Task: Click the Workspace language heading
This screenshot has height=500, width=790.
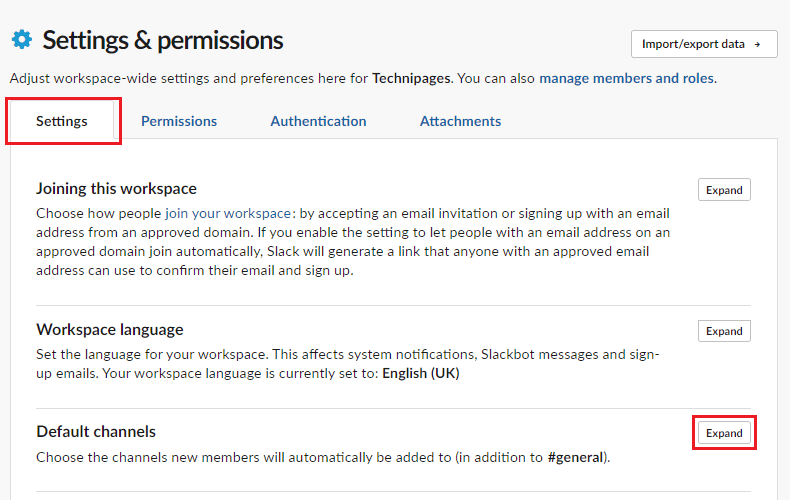Action: (x=110, y=330)
